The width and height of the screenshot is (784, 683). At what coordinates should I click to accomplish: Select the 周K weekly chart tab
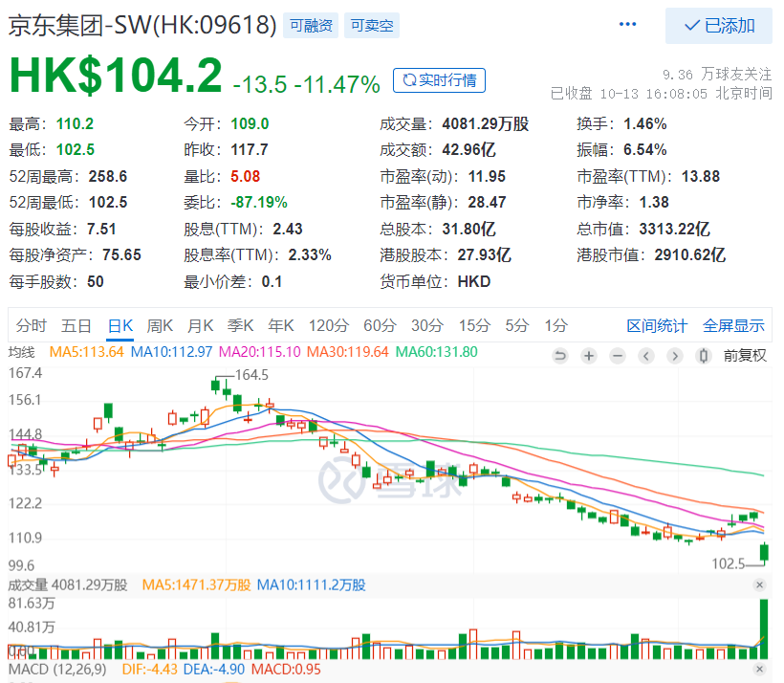pyautogui.click(x=160, y=325)
